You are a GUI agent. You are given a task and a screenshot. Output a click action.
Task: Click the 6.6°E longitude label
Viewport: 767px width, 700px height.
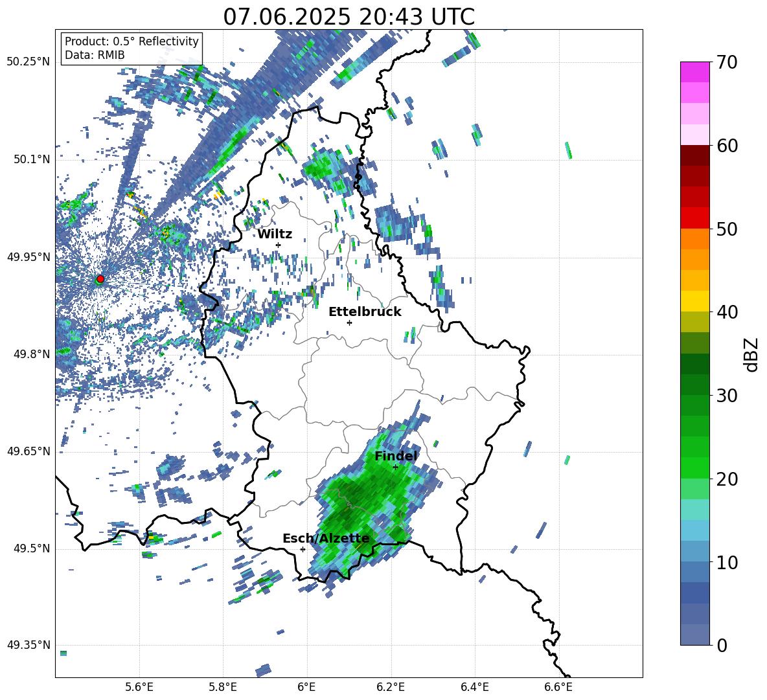[x=558, y=687]
